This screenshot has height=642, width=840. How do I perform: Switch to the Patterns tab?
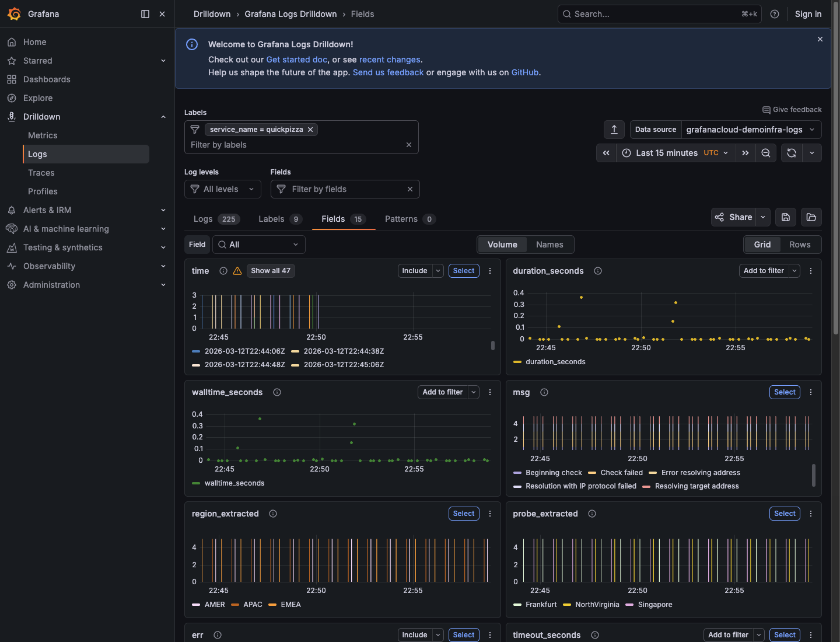[402, 219]
